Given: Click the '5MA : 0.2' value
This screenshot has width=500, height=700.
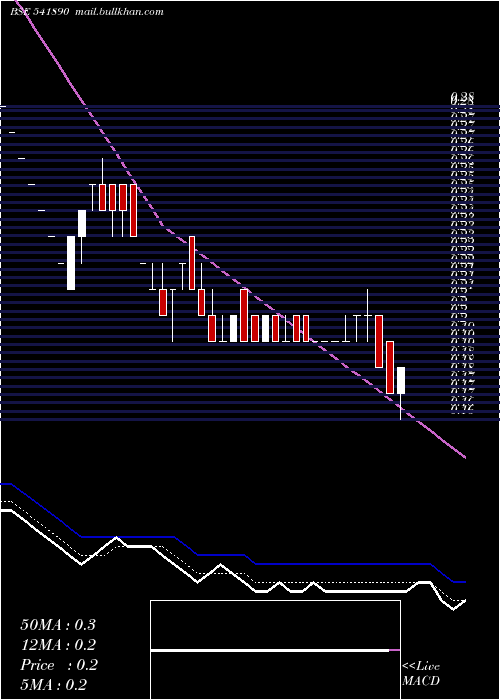Looking at the screenshot, I should tap(54, 684).
